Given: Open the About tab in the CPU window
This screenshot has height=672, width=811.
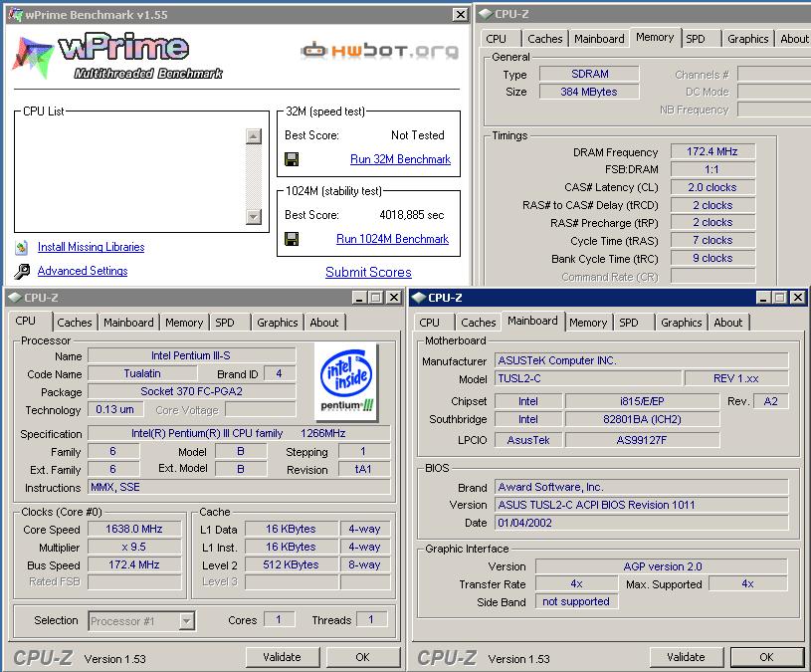Looking at the screenshot, I should click(324, 323).
